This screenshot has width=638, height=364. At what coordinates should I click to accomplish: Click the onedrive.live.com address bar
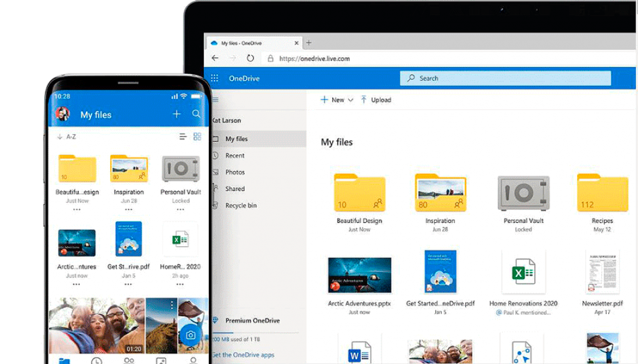(x=314, y=58)
